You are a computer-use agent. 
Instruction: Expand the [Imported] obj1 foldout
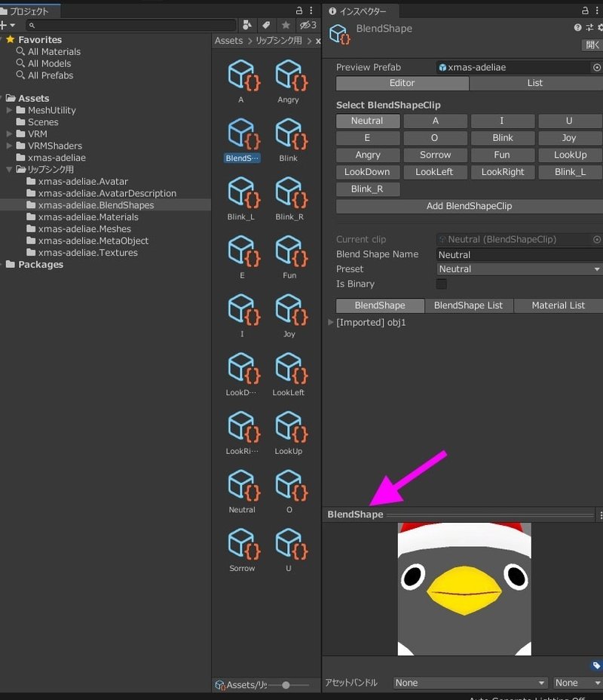tap(330, 322)
